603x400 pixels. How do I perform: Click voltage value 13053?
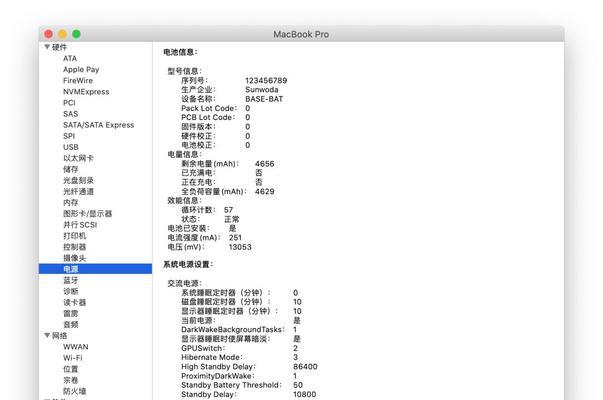[240, 247]
